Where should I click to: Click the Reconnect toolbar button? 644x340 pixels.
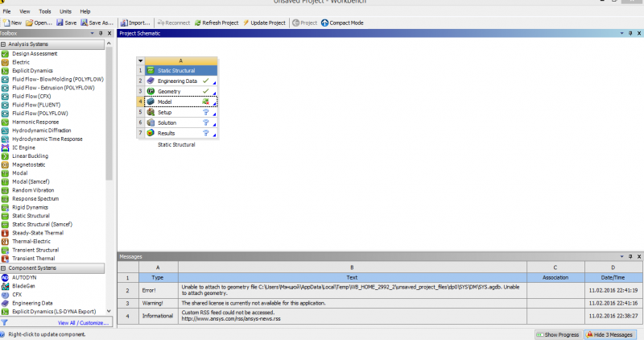(x=174, y=23)
